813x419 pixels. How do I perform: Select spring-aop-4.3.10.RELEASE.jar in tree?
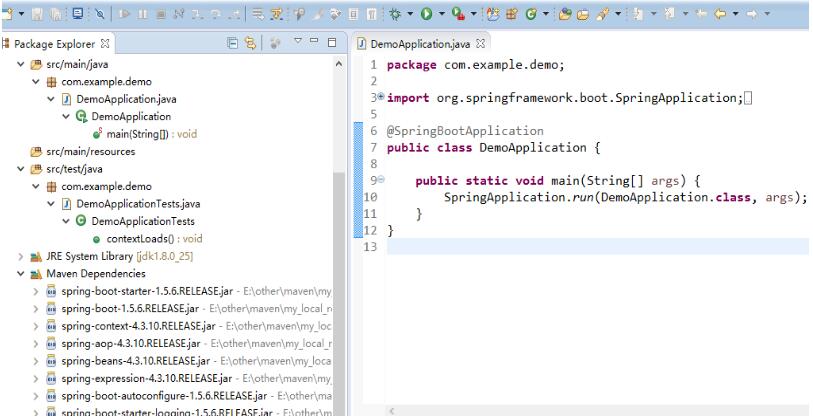click(131, 343)
